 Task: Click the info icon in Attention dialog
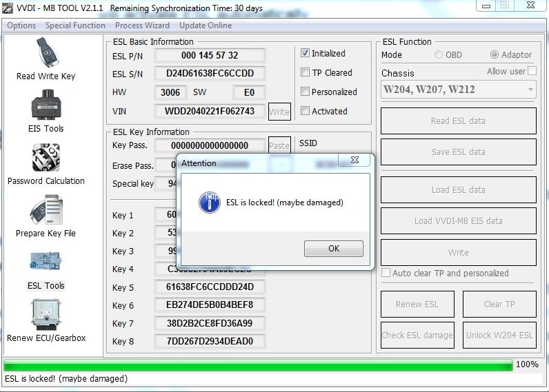click(x=209, y=203)
